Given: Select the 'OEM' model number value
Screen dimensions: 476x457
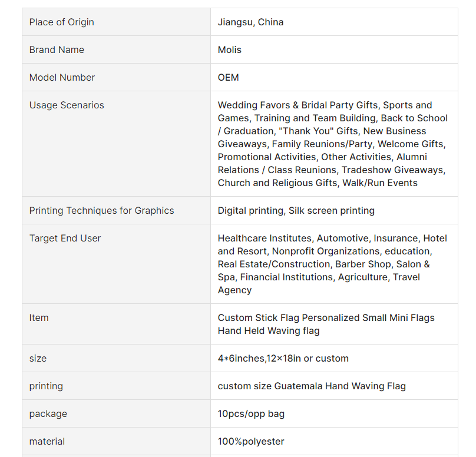Looking at the screenshot, I should click(x=229, y=78).
